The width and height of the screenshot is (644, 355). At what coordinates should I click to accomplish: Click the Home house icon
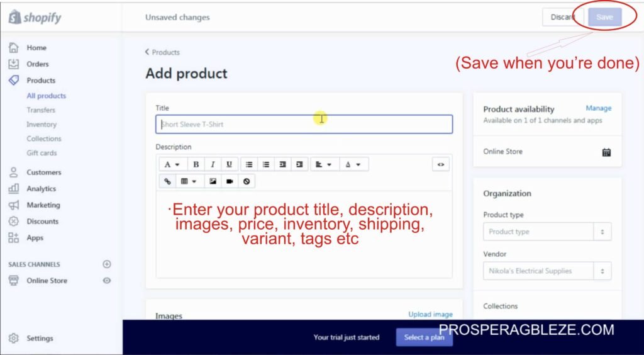tap(14, 48)
